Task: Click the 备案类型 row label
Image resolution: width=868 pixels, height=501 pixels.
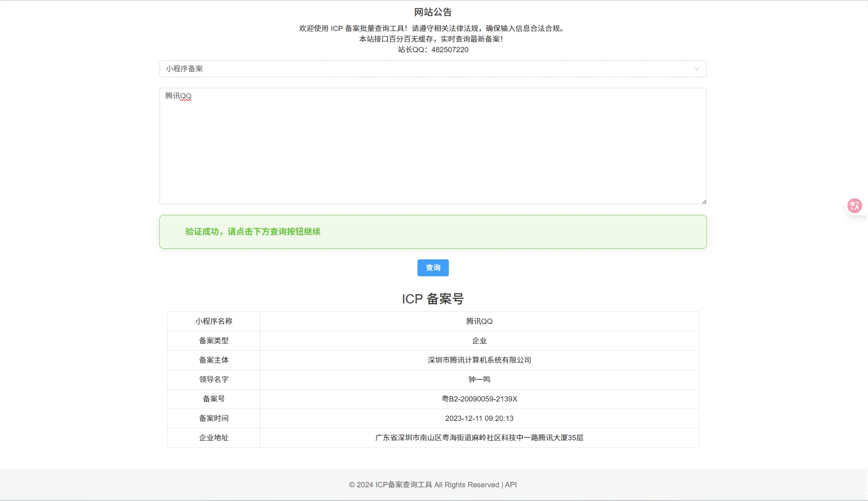Action: pyautogui.click(x=214, y=340)
